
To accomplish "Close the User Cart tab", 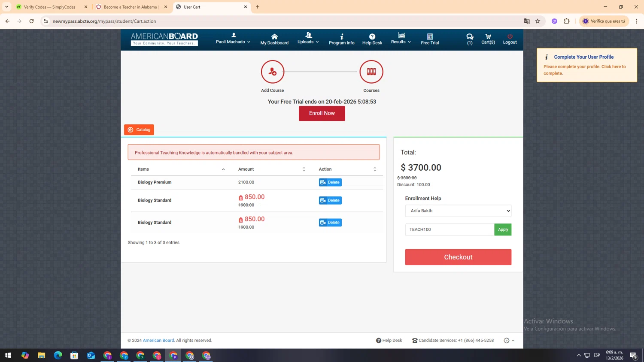I will click(x=246, y=7).
